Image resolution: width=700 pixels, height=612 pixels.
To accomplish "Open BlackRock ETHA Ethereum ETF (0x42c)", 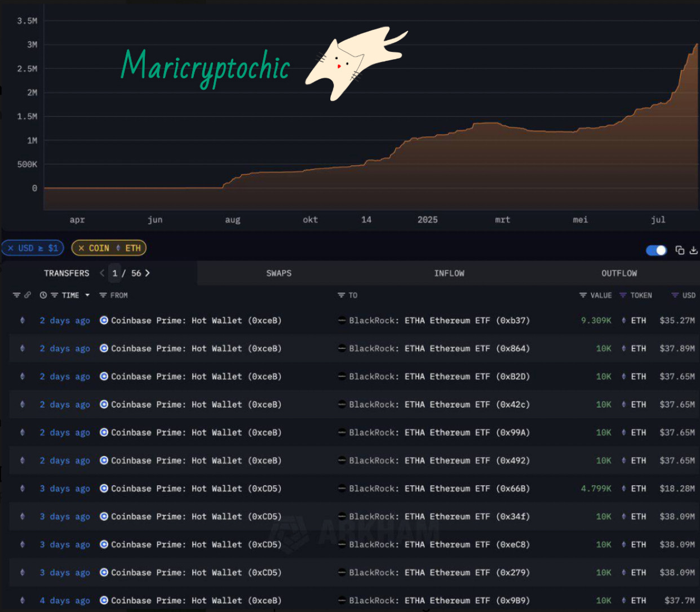I will [x=440, y=405].
